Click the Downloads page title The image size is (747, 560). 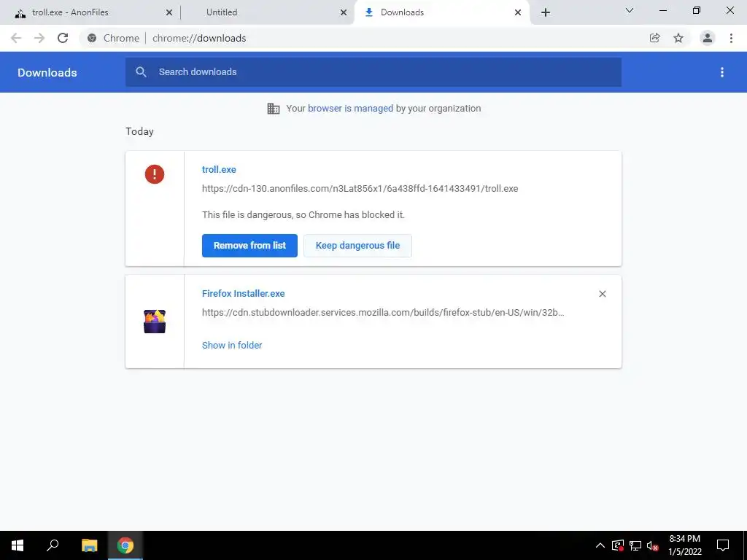coord(47,72)
